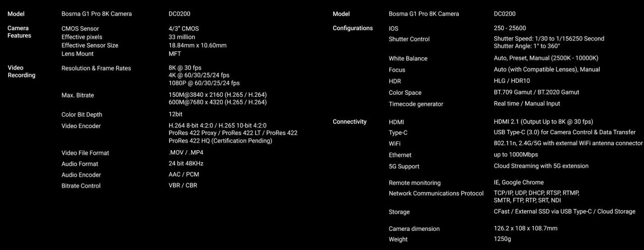
Task: Select the '1250g' weight value
Action: click(502, 239)
